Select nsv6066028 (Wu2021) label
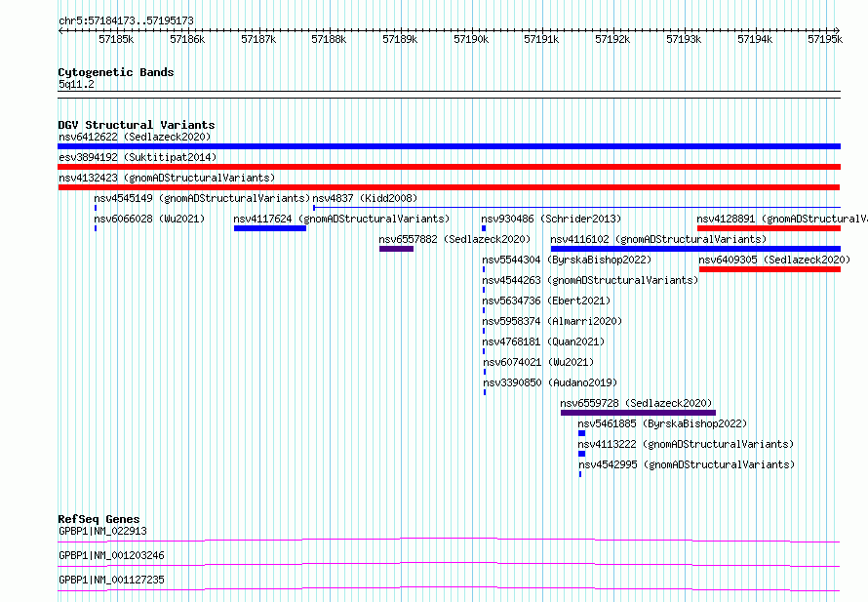 [149, 219]
